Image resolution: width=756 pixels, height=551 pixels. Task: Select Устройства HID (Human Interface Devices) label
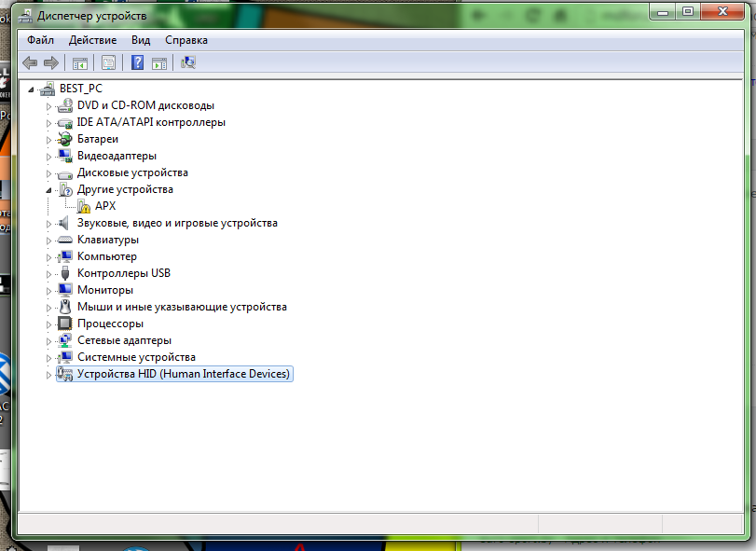click(x=184, y=374)
